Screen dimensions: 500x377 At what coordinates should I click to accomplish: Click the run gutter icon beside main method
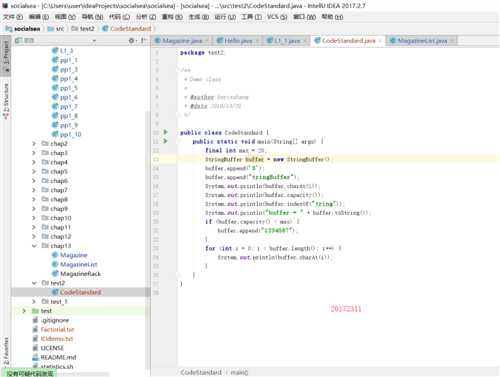(x=165, y=141)
